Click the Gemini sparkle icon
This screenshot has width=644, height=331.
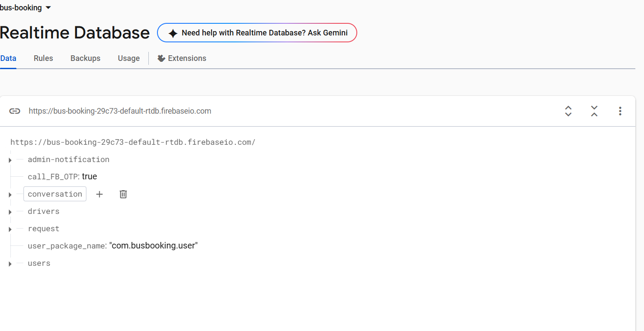coord(173,33)
